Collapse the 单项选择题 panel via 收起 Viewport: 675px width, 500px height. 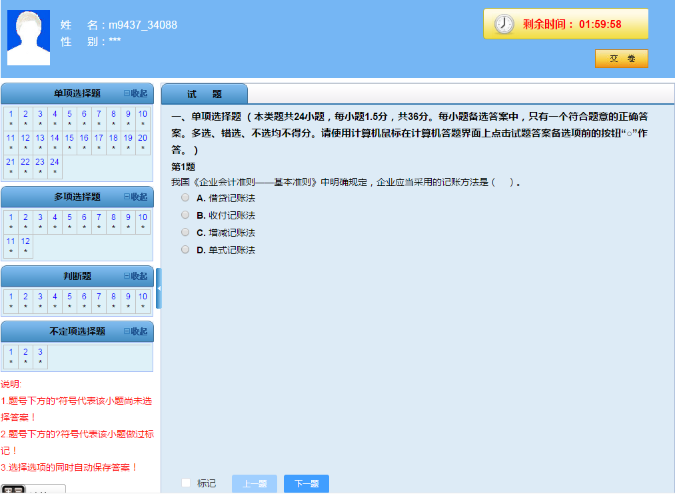point(136,93)
